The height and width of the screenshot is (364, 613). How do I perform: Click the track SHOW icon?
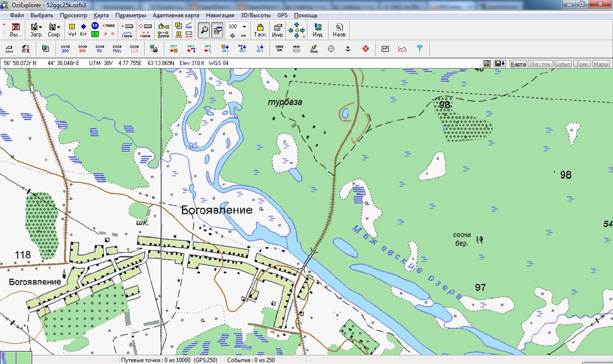pos(127,34)
